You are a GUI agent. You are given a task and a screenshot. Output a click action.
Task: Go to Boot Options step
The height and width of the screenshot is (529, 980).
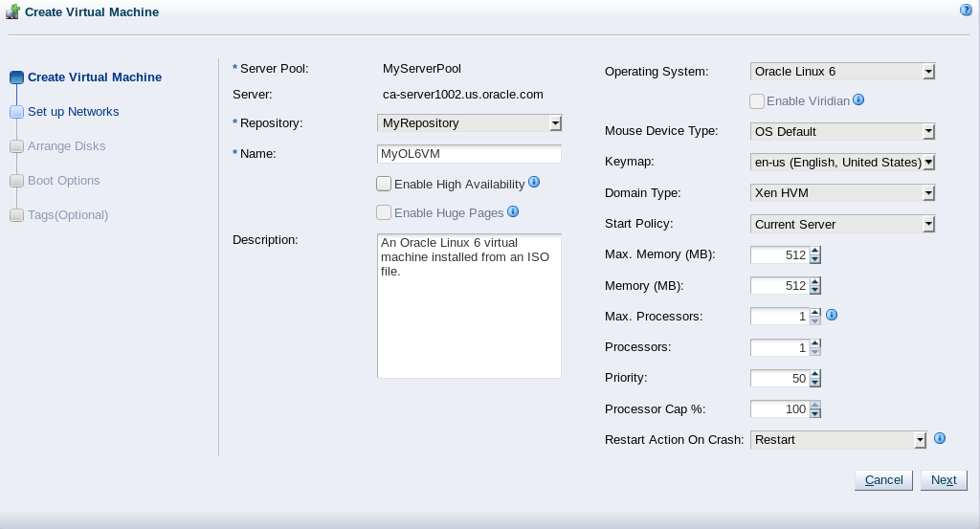click(64, 181)
